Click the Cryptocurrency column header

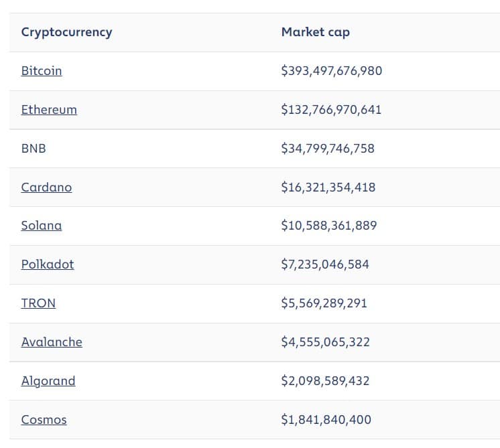[66, 32]
